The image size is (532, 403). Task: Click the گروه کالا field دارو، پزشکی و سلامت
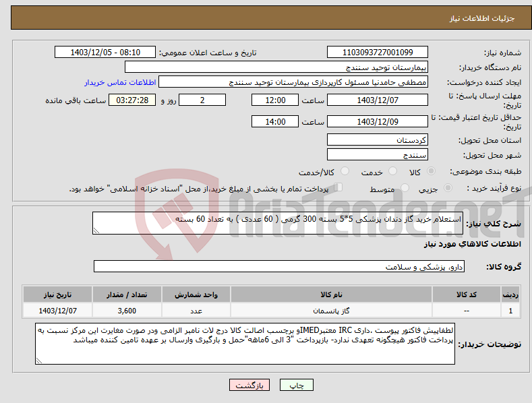pyautogui.click(x=279, y=267)
